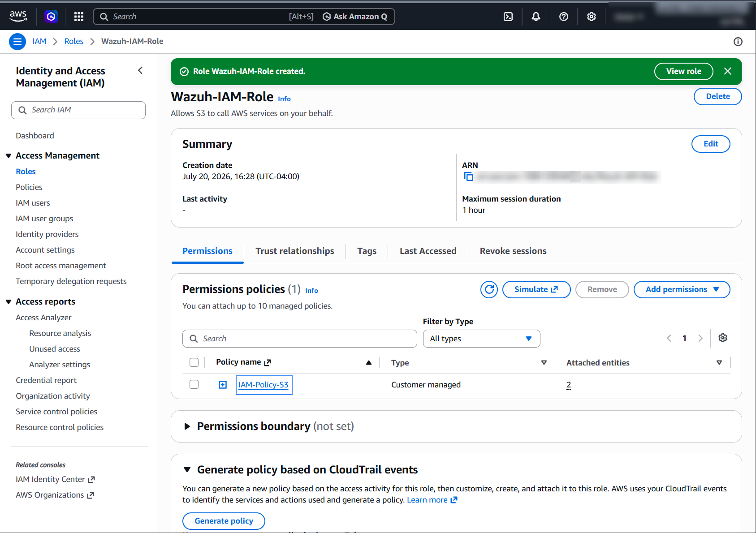Check the IAM-Policy-S3 row checkbox

[x=194, y=384]
